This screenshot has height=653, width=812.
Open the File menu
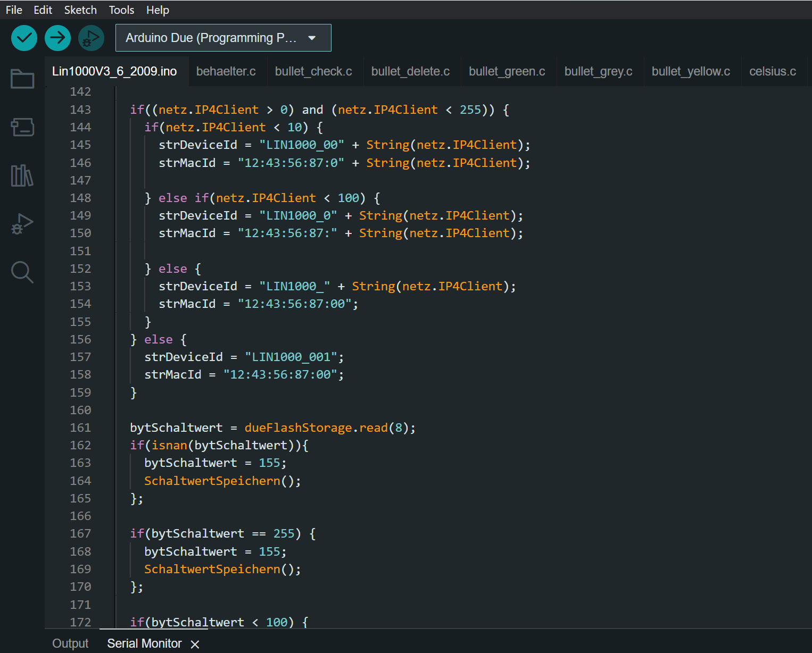pyautogui.click(x=14, y=10)
